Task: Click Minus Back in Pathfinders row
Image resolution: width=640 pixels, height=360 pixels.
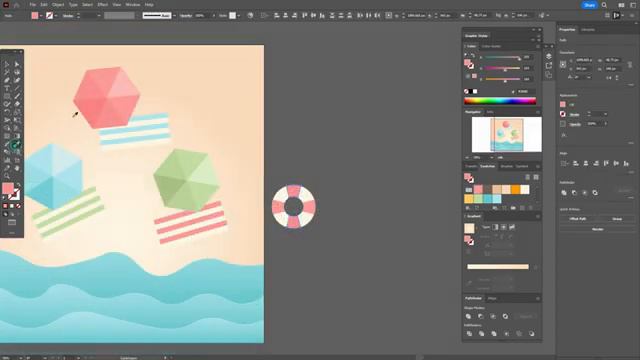Action: click(531, 334)
